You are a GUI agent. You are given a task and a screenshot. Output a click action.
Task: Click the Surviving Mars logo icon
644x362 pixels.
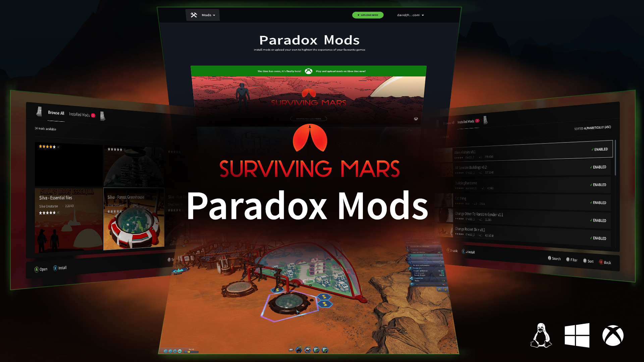click(309, 139)
